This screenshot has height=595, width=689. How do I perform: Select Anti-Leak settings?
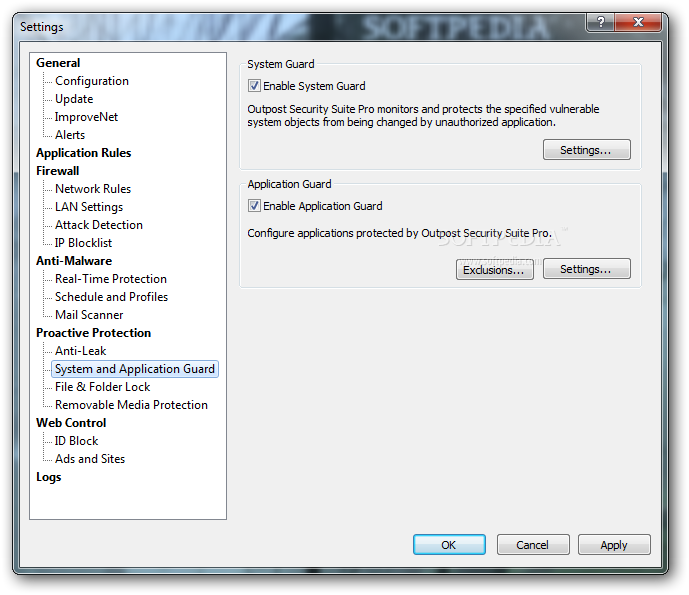point(80,351)
